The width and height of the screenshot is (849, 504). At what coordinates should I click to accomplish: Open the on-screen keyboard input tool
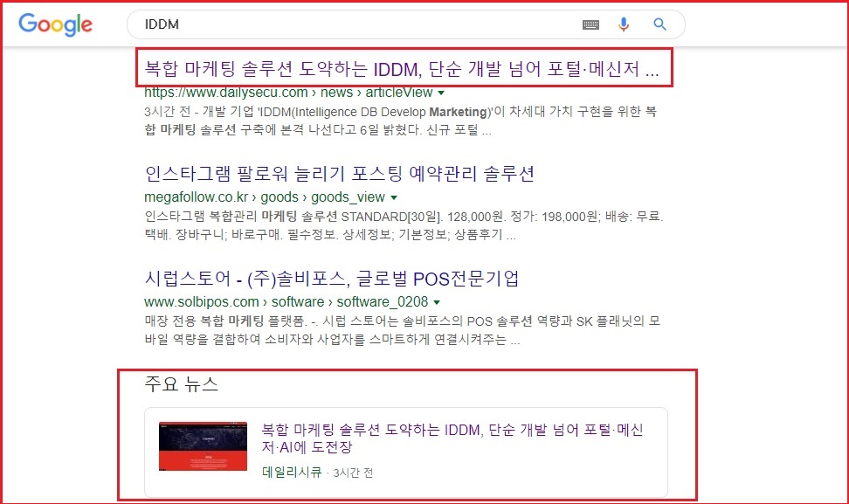[x=591, y=25]
